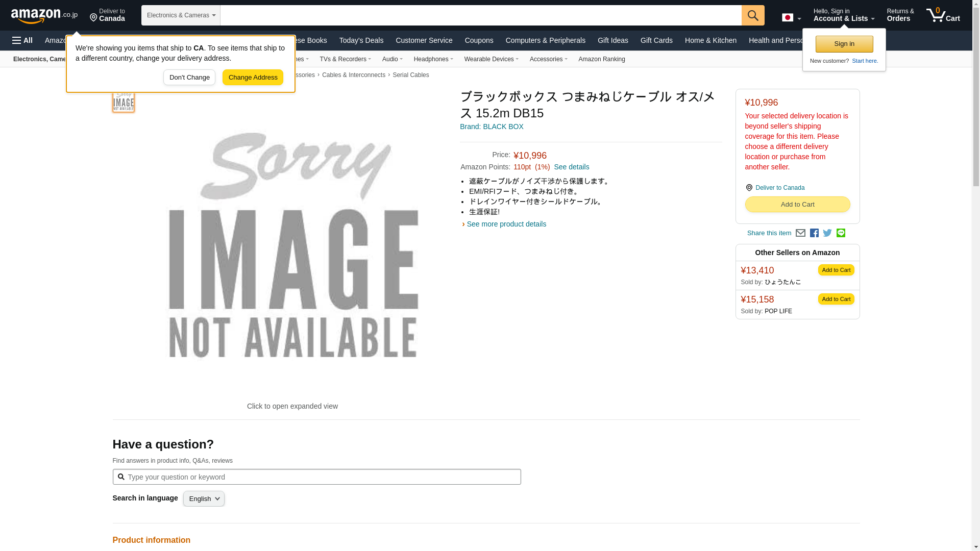The height and width of the screenshot is (551, 980).
Task: Open the shopping cart icon
Action: pyautogui.click(x=943, y=15)
